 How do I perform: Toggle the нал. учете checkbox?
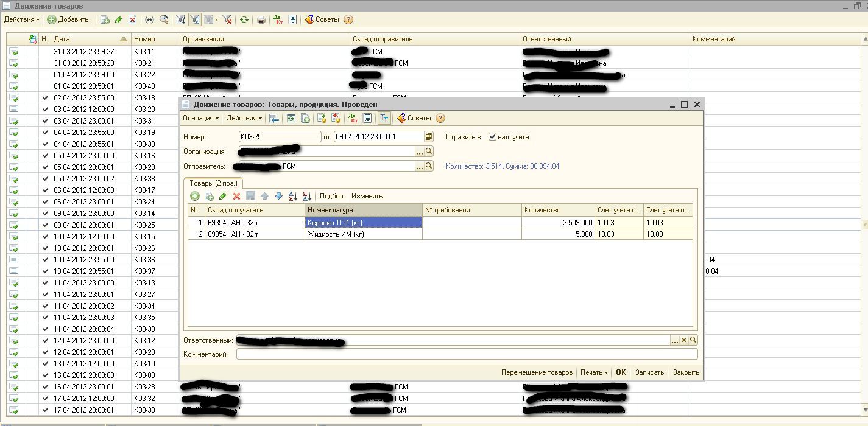(x=492, y=137)
